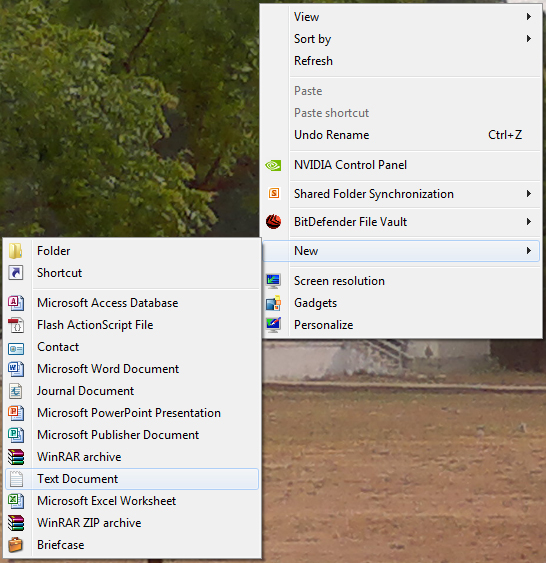Click the Publisher Document icon

(x=16, y=435)
